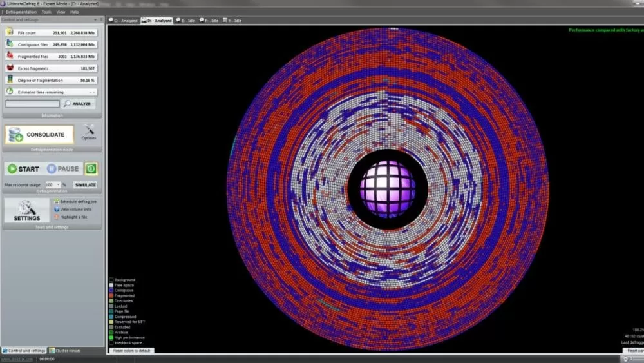Open the Defragmentation menu
The height and width of the screenshot is (363, 644).
21,12
